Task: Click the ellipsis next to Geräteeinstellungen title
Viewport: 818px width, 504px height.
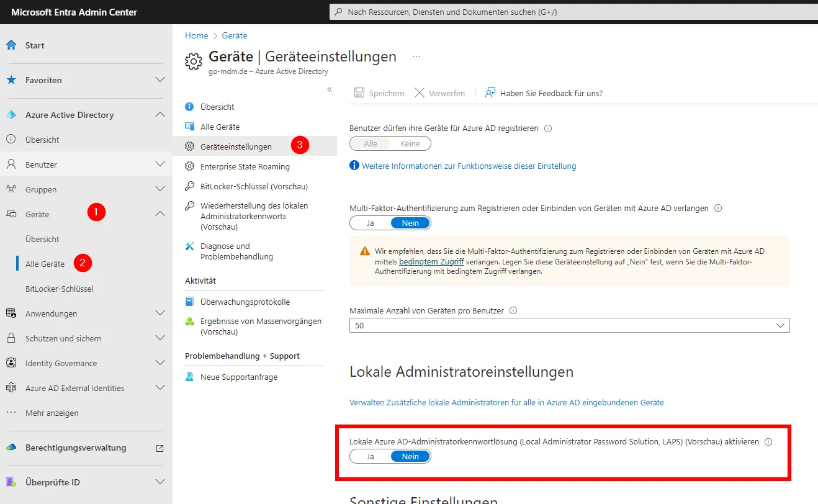Action: (416, 56)
